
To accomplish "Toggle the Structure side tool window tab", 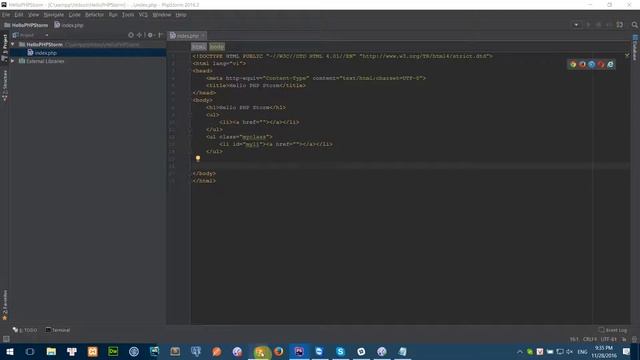I will 4,86.
